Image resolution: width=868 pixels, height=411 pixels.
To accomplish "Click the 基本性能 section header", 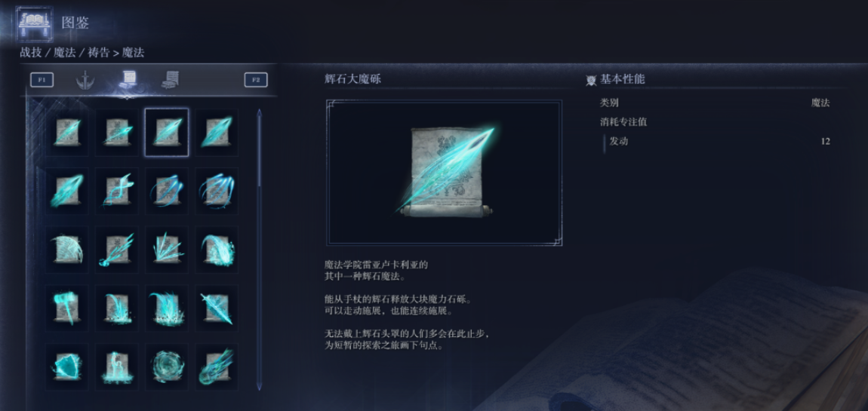I will point(622,80).
